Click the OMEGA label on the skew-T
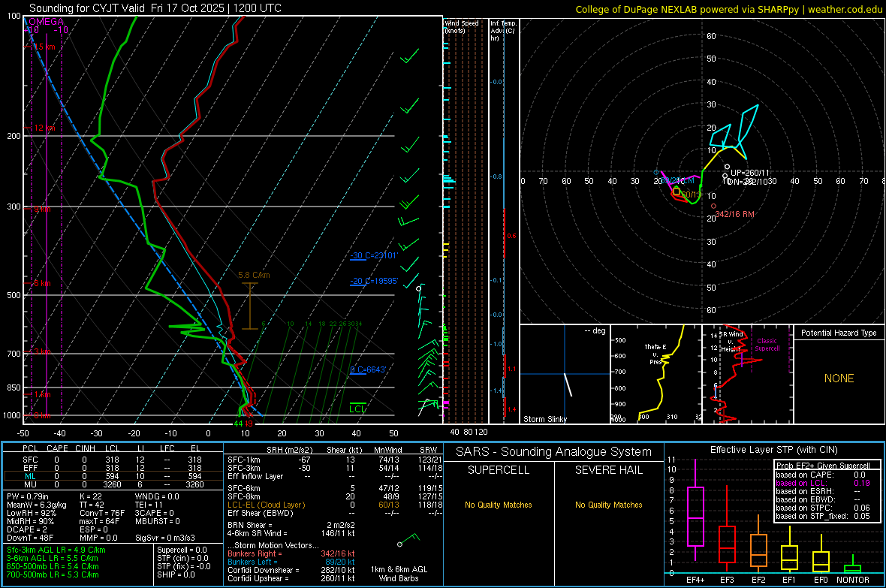 coord(46,22)
